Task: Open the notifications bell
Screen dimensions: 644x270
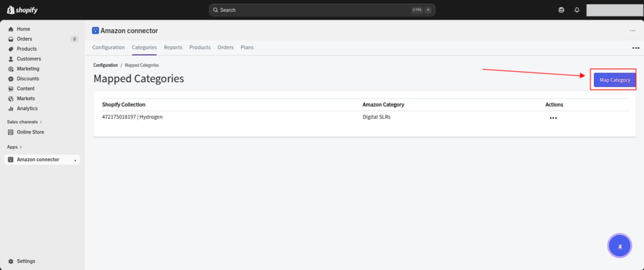Action: [577, 10]
